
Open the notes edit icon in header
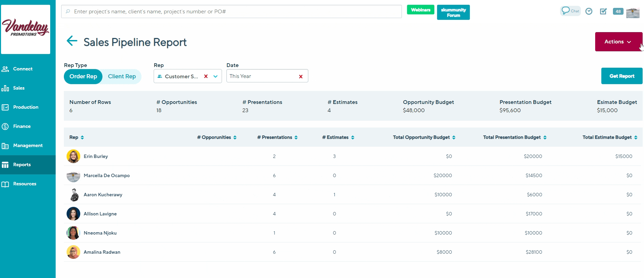(603, 12)
